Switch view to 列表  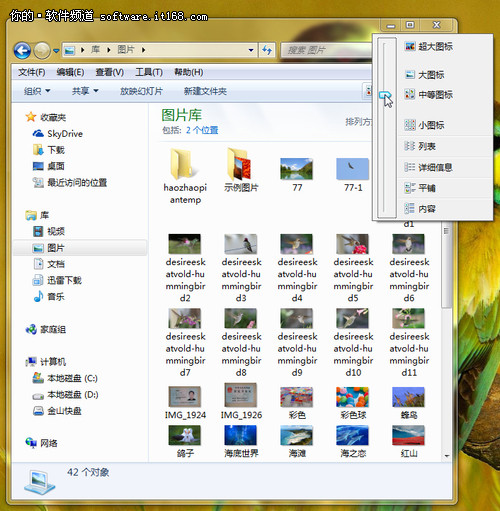click(x=420, y=146)
